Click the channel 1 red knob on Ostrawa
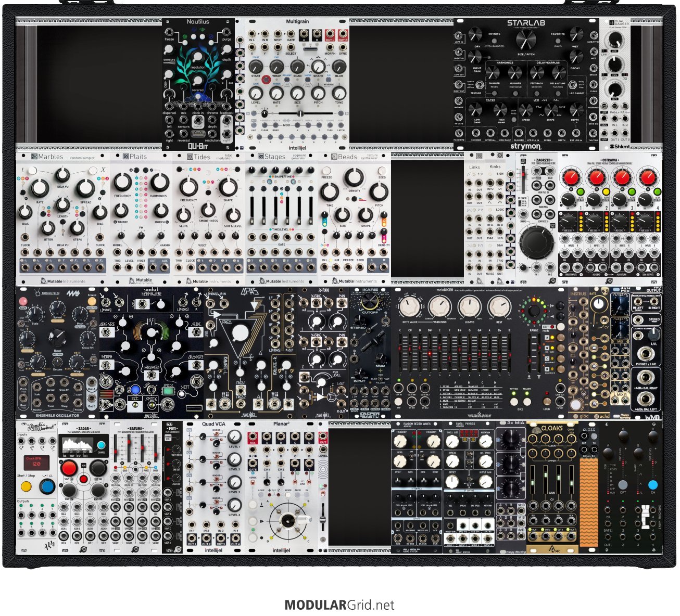This screenshot has width=680, height=616. 571,178
